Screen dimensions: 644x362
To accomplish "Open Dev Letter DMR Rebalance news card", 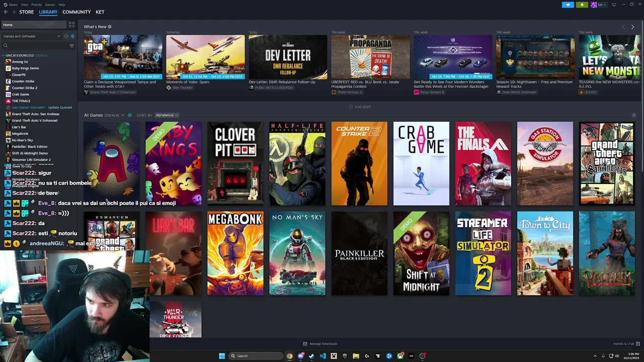I will pos(288,57).
